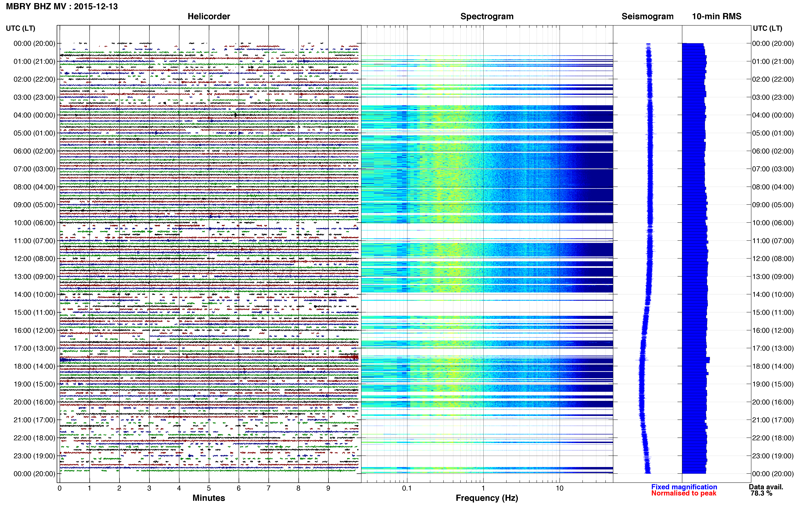Click the left '15:00 (11:00)' time label
The height and width of the screenshot is (508, 812).
click(34, 312)
